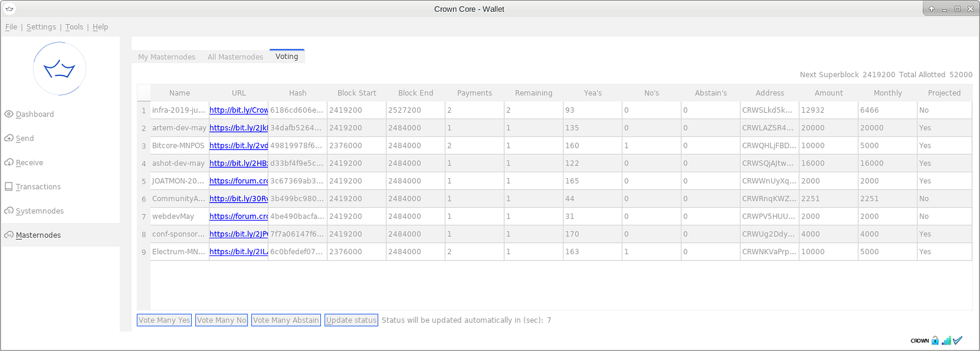Click the crown icon in the title bar

pyautogui.click(x=9, y=9)
